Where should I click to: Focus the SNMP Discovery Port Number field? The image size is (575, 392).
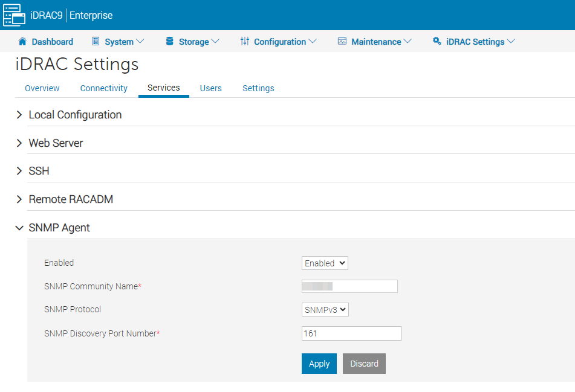(x=351, y=333)
